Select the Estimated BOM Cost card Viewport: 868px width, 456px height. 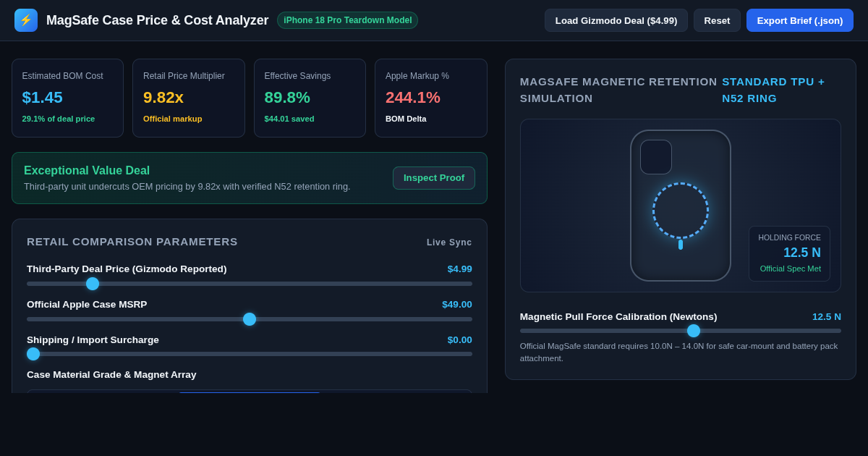click(x=67, y=98)
